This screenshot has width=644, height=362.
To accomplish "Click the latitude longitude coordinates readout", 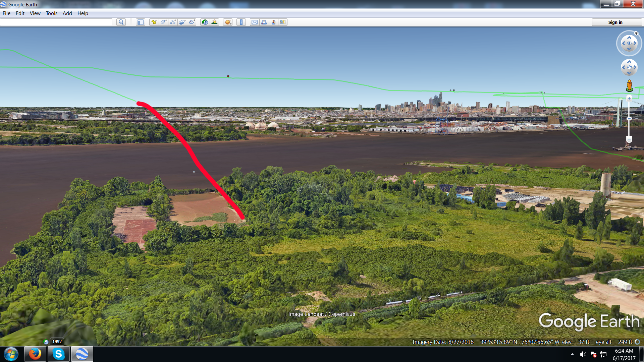I will coord(520,342).
